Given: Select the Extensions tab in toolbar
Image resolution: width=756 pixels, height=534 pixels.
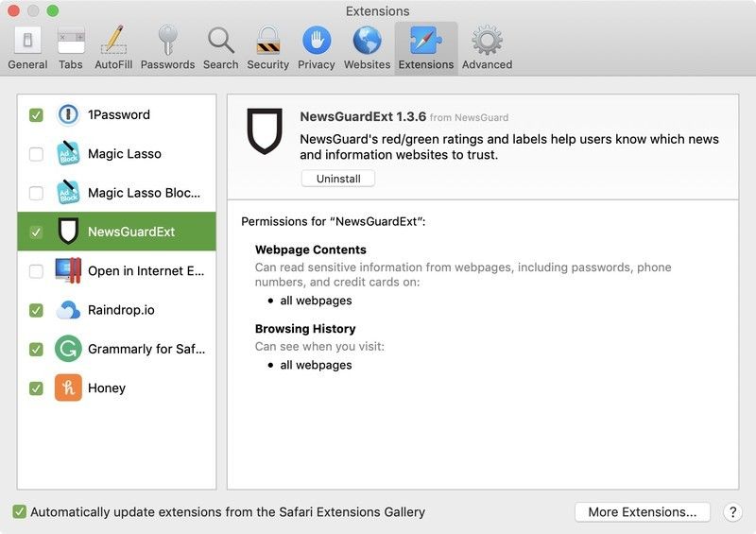Looking at the screenshot, I should coord(425,47).
